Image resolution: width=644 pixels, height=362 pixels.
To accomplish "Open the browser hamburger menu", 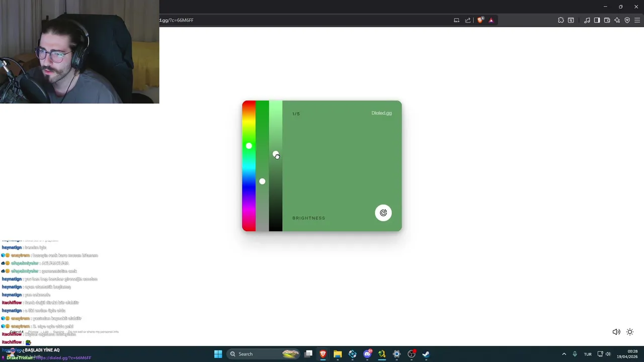I will click(637, 20).
